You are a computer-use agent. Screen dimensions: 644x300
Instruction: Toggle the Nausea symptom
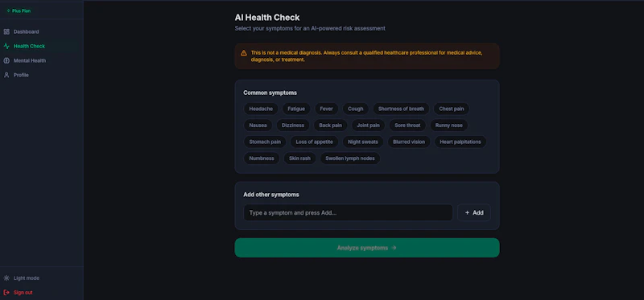[258, 125]
